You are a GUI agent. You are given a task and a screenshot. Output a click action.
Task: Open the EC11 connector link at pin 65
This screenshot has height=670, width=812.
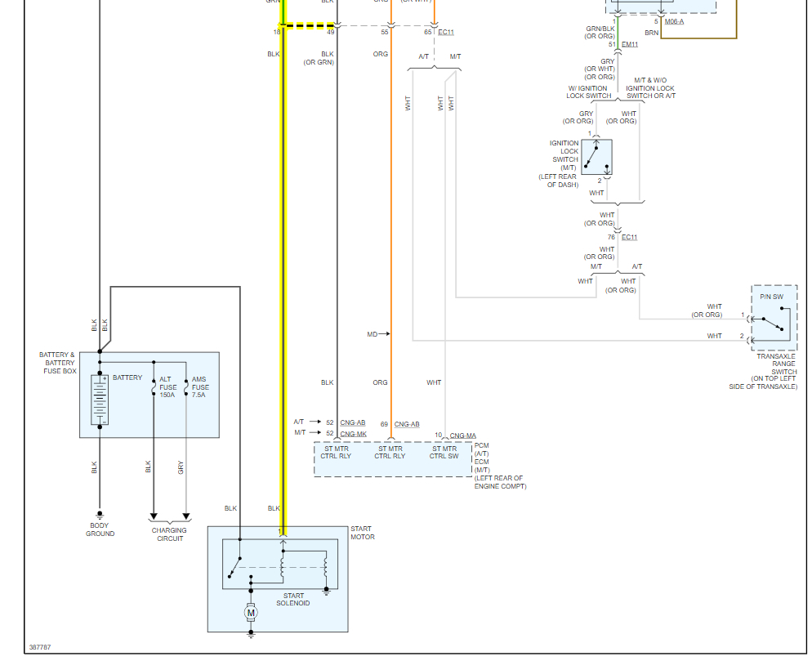click(446, 32)
